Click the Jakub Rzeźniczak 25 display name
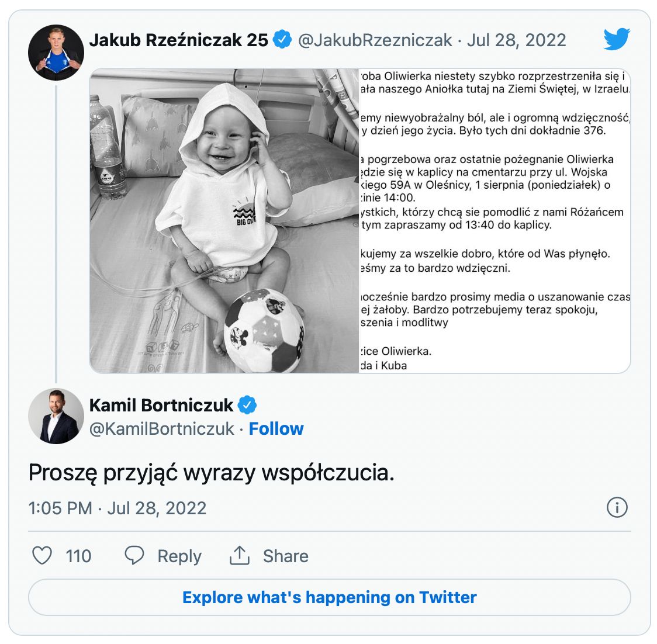The image size is (657, 644). pos(178,40)
